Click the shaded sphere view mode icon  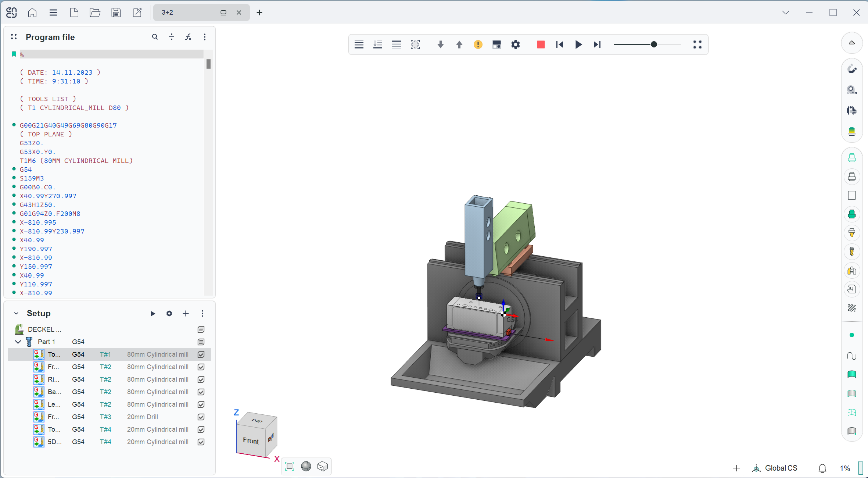[306, 466]
